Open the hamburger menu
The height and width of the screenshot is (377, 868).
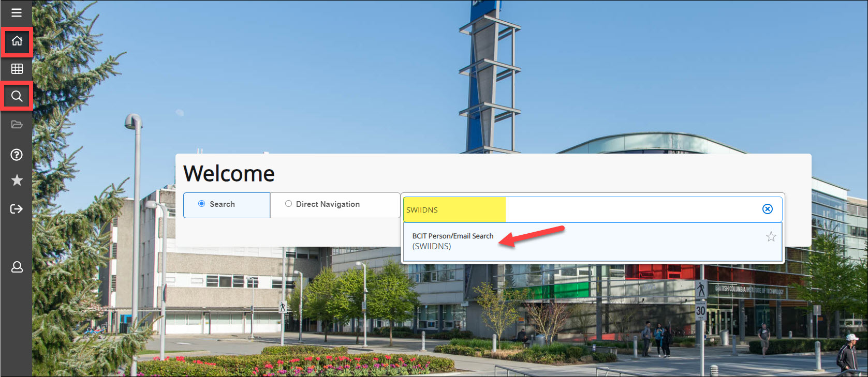tap(17, 12)
